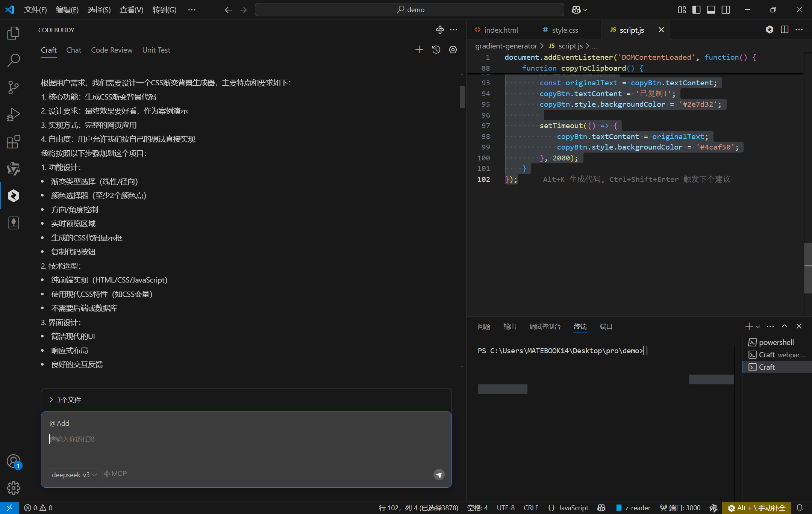Expand the 3个文件 file list

coord(65,400)
